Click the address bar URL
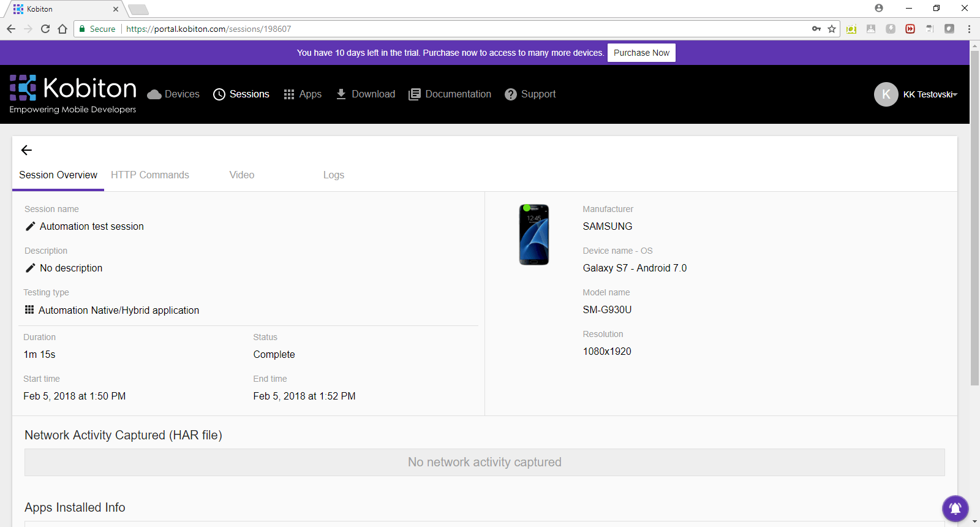 coord(209,29)
